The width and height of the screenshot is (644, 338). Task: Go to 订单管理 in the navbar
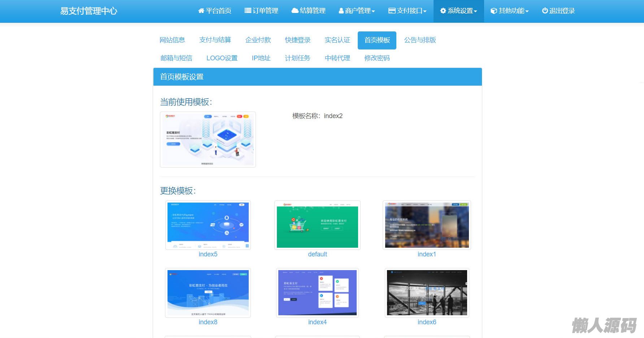pos(261,11)
